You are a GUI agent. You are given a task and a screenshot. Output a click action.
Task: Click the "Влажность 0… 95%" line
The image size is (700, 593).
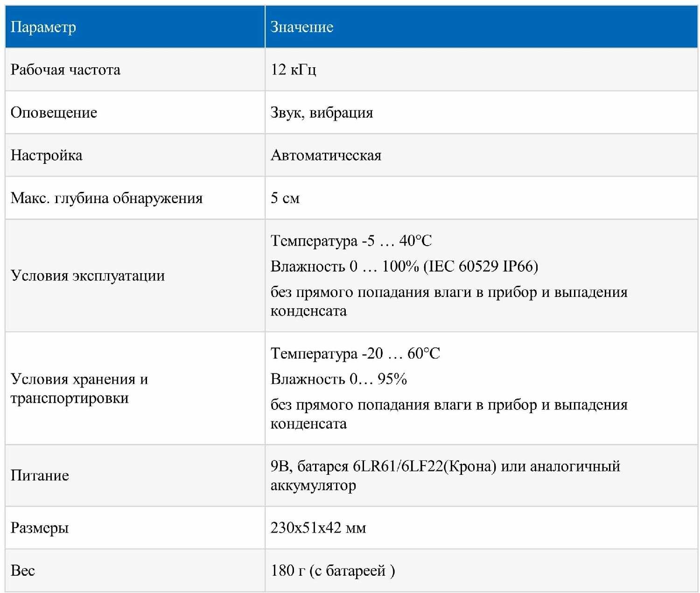pos(338,379)
